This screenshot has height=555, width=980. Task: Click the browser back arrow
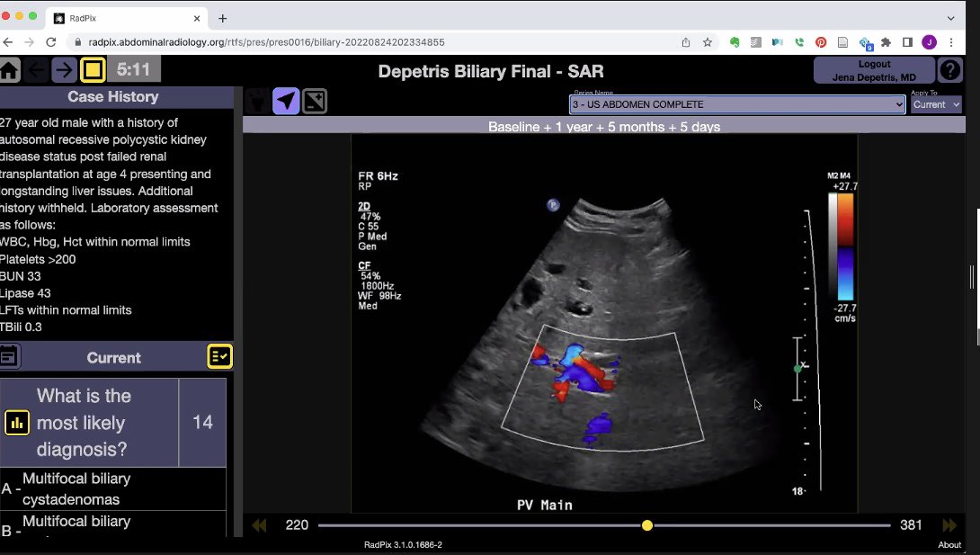7,42
